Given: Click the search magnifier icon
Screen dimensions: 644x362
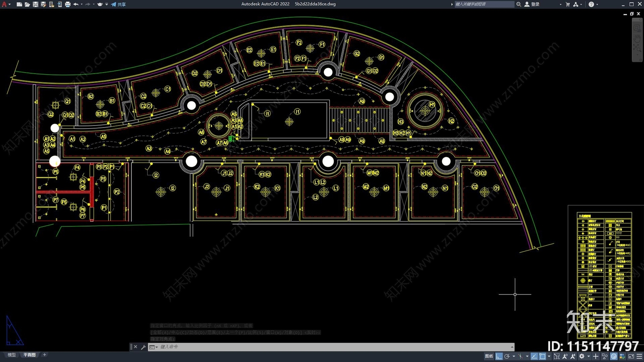Looking at the screenshot, I should [x=519, y=4].
